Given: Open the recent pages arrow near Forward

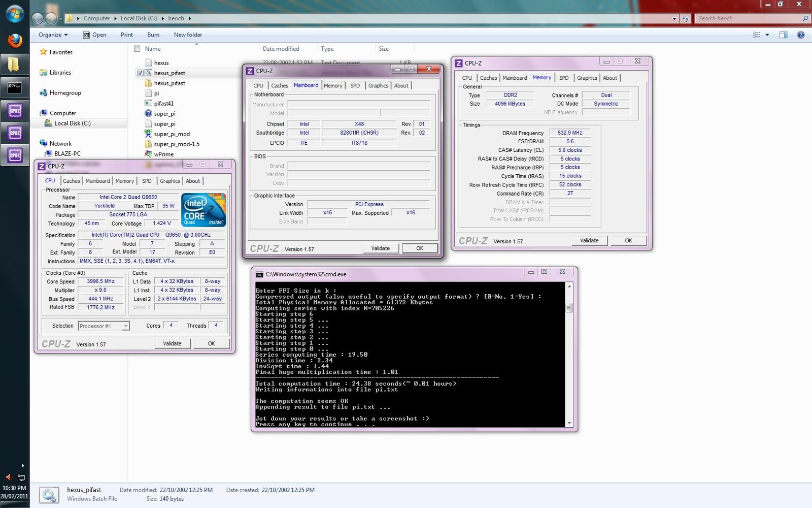Looking at the screenshot, I should [x=60, y=19].
